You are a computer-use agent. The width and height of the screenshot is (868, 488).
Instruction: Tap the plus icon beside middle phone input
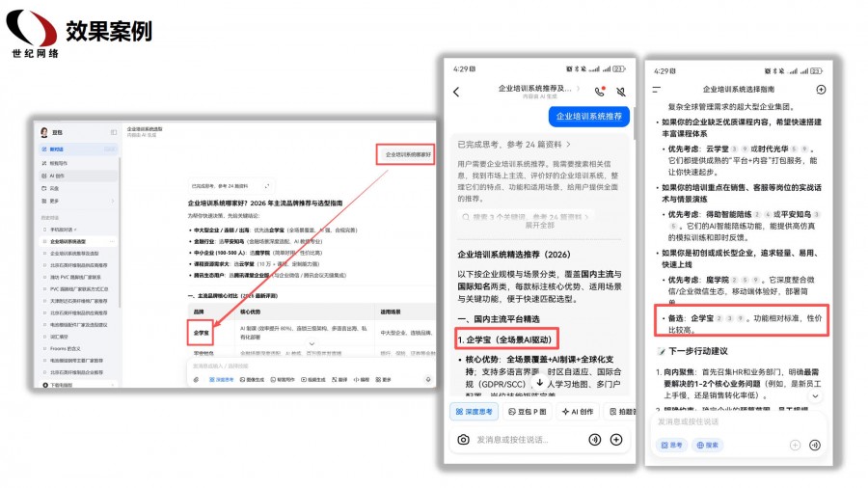point(616,439)
